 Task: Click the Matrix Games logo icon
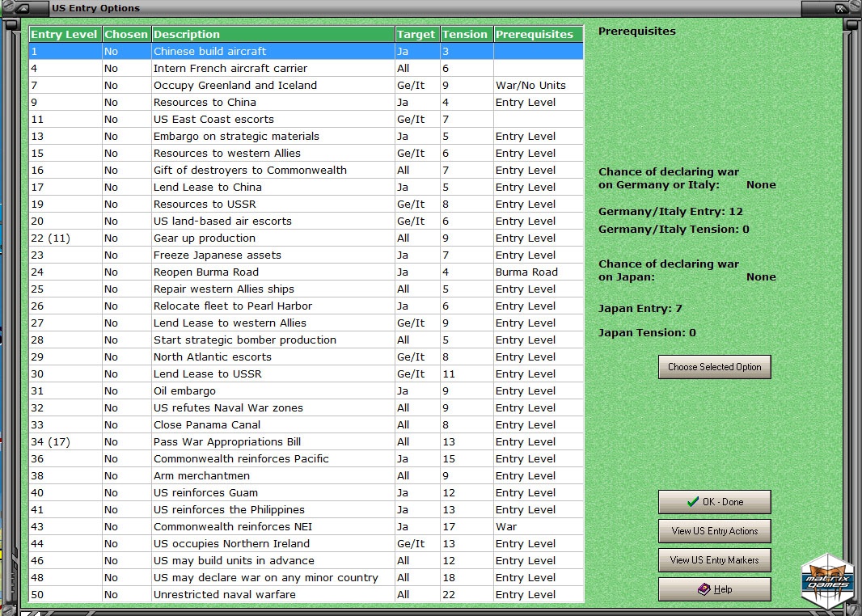[x=827, y=580]
